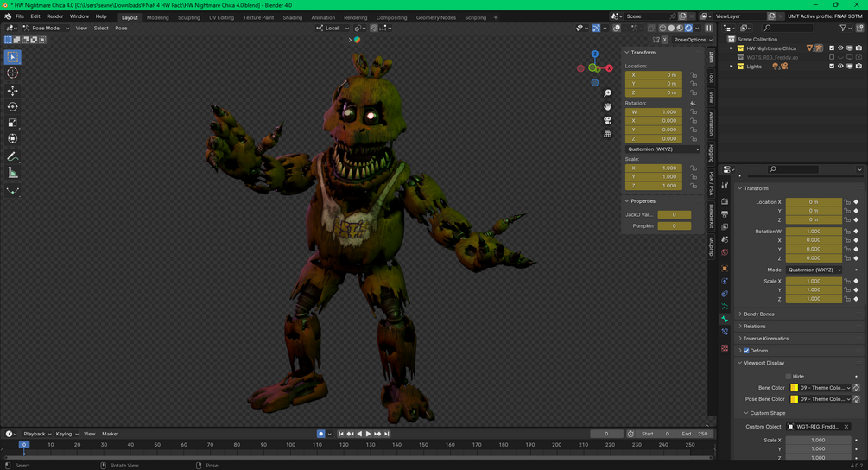This screenshot has width=868, height=470.
Task: Switch to perspective/orthographic grid view
Action: click(x=608, y=134)
